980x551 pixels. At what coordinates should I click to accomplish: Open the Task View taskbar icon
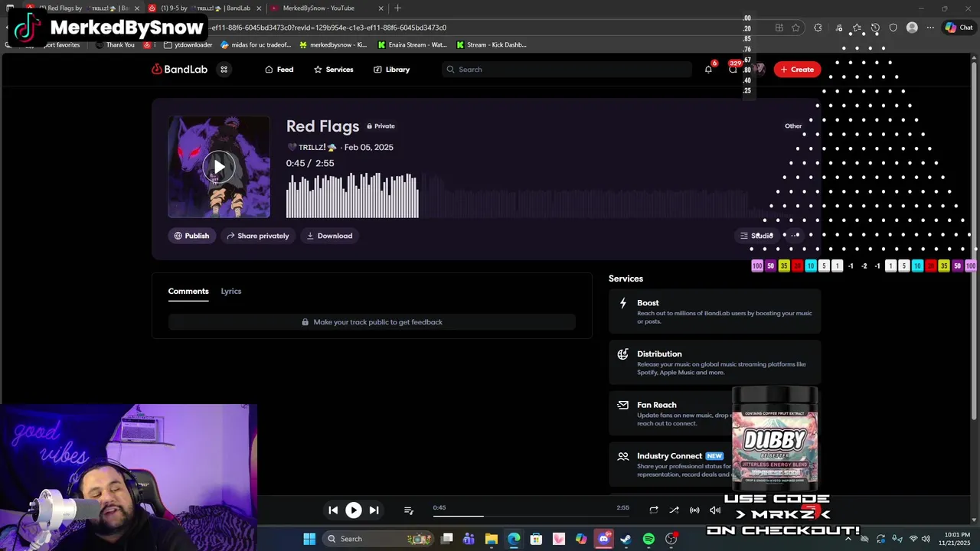[x=446, y=539]
